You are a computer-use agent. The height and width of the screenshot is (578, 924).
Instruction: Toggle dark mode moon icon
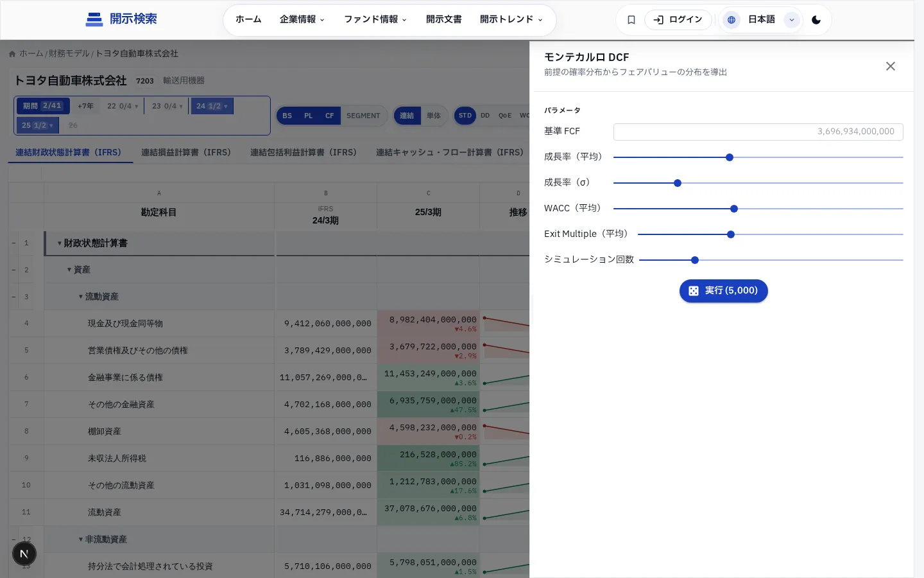click(816, 20)
